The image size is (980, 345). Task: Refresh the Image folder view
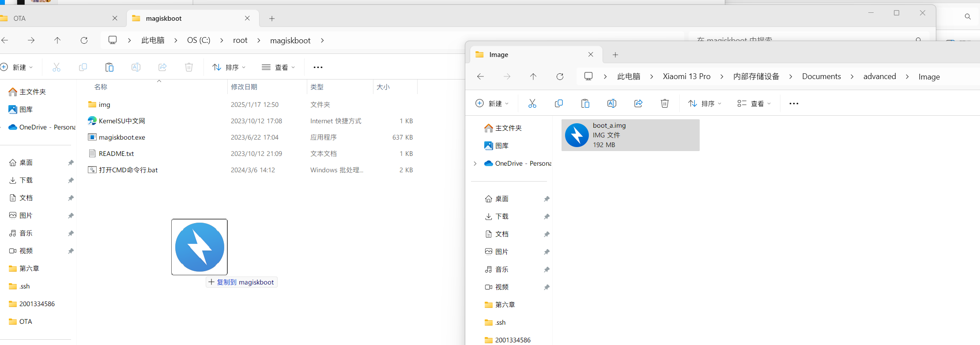(x=560, y=76)
